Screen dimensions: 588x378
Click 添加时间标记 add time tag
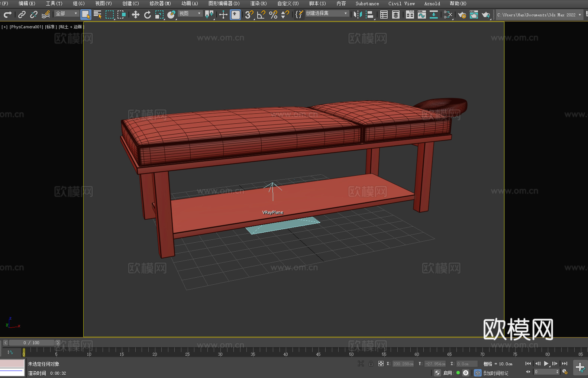(495, 373)
